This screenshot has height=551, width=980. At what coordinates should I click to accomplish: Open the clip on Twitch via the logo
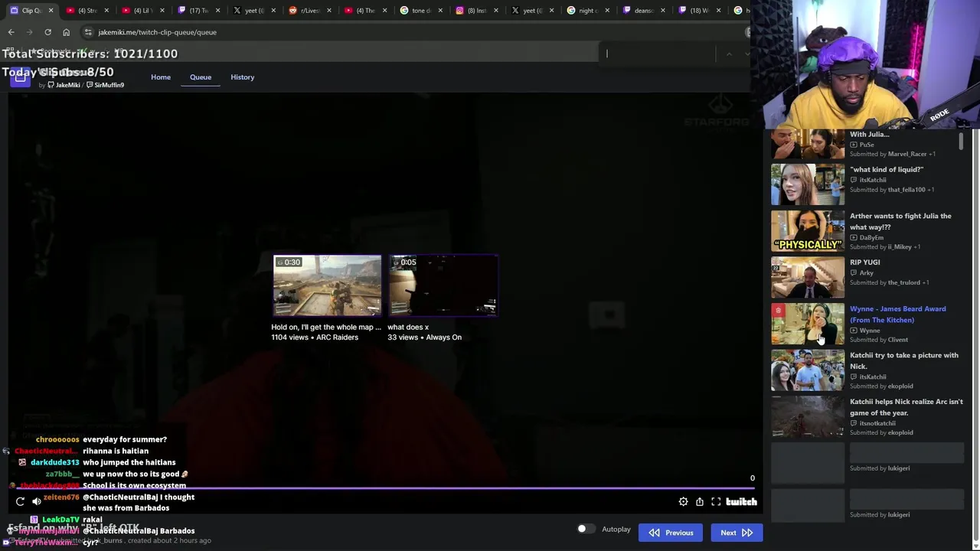point(741,502)
